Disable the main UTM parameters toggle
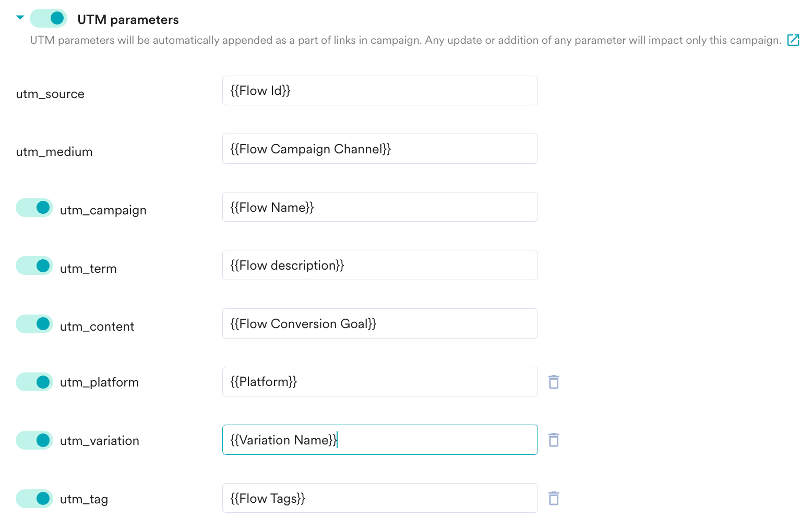Image resolution: width=812 pixels, height=531 pixels. click(49, 18)
